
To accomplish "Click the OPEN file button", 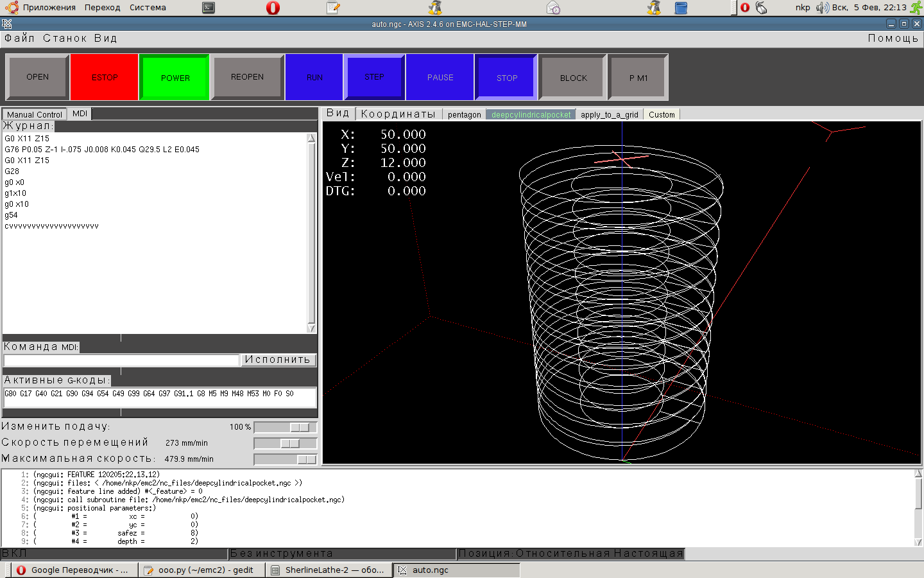I will (37, 77).
